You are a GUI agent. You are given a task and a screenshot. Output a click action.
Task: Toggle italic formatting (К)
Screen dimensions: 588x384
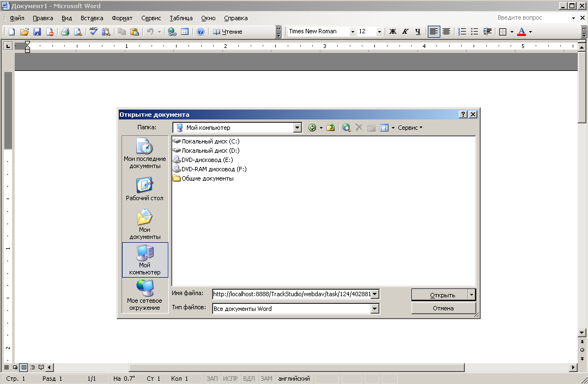tap(405, 32)
